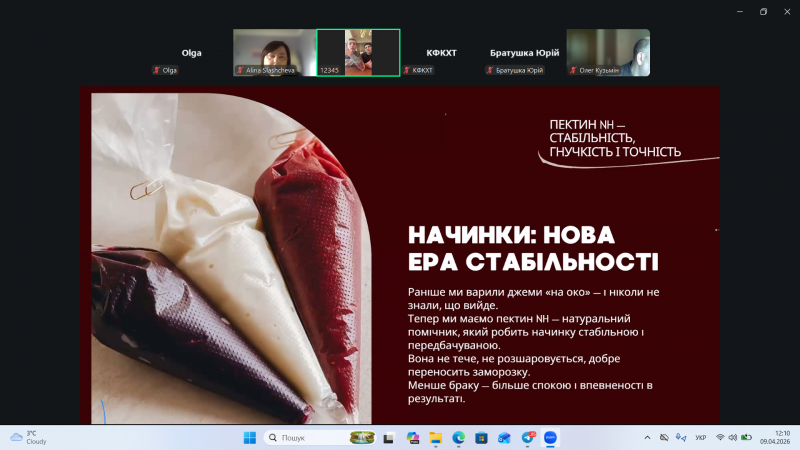The height and width of the screenshot is (450, 800).
Task: Click Olga's muted microphone indicator
Action: [x=157, y=71]
